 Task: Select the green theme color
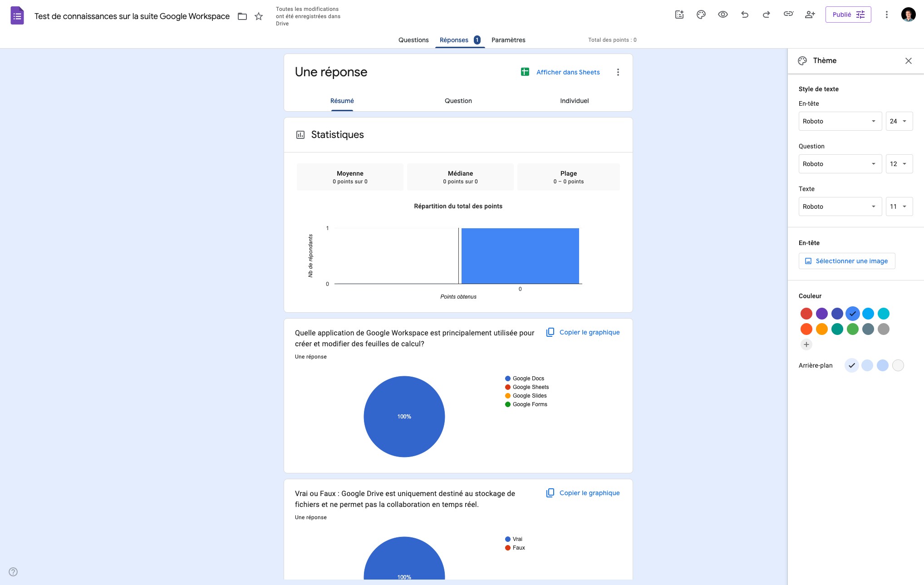[x=853, y=329]
